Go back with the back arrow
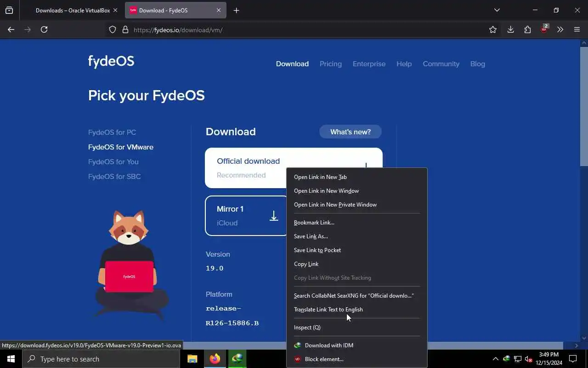 (x=11, y=29)
